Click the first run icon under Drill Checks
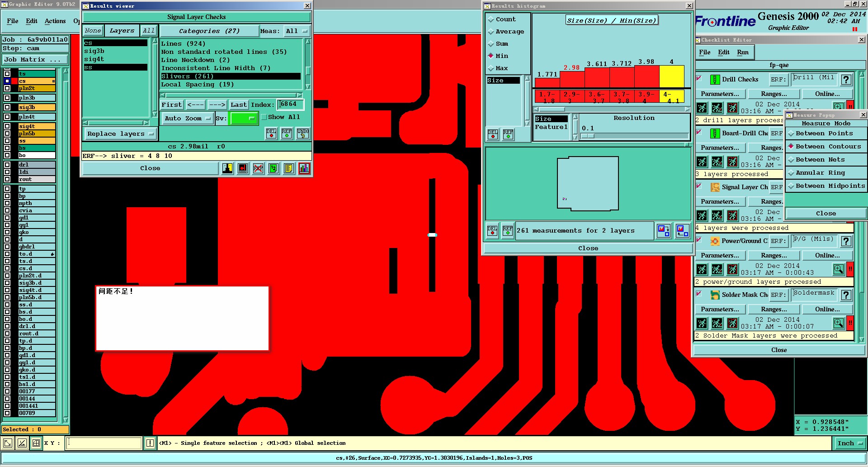 702,108
